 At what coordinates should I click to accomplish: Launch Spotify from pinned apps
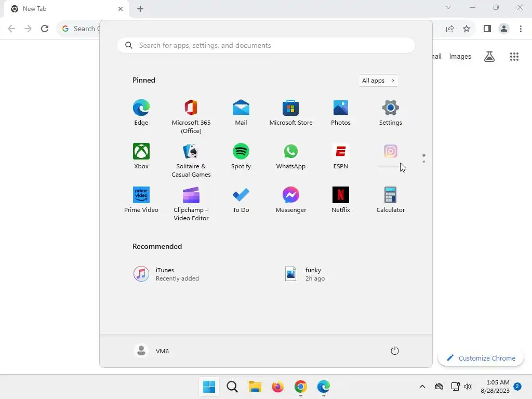241,156
